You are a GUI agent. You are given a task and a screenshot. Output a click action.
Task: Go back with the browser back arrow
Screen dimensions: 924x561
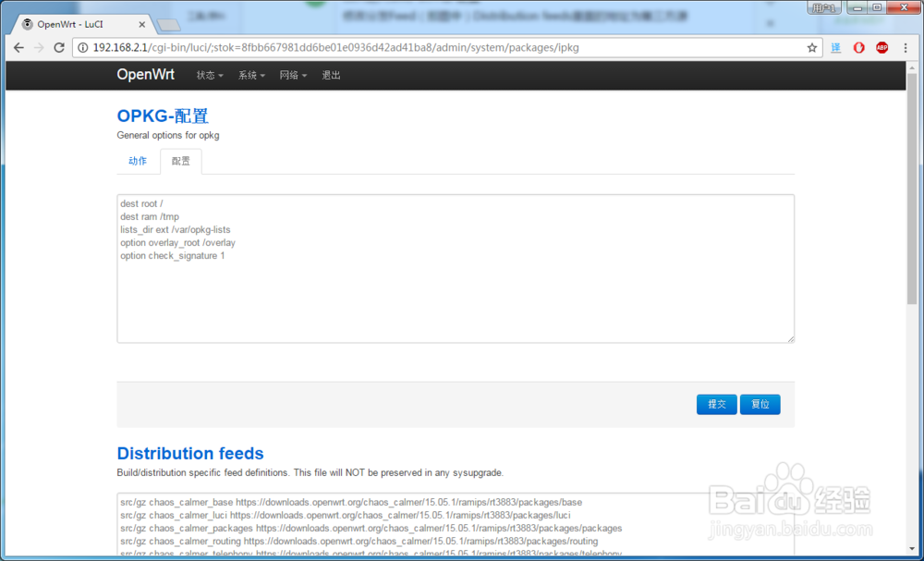[18, 48]
